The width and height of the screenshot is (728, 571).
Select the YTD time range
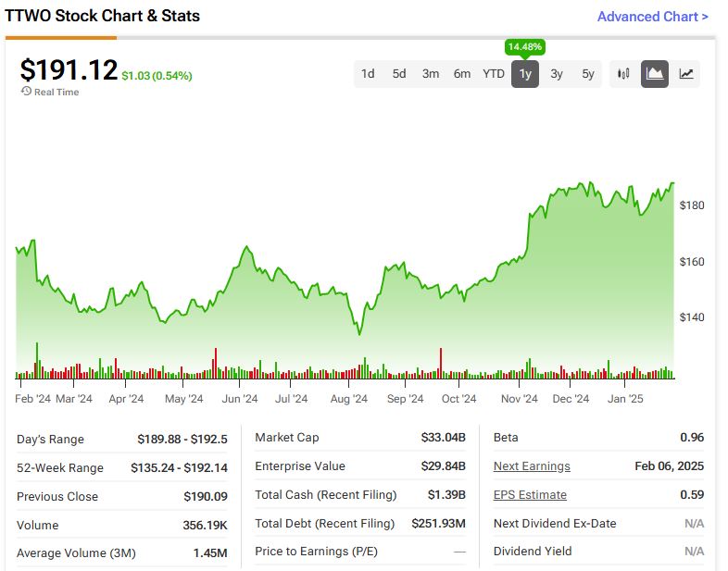[x=493, y=74]
